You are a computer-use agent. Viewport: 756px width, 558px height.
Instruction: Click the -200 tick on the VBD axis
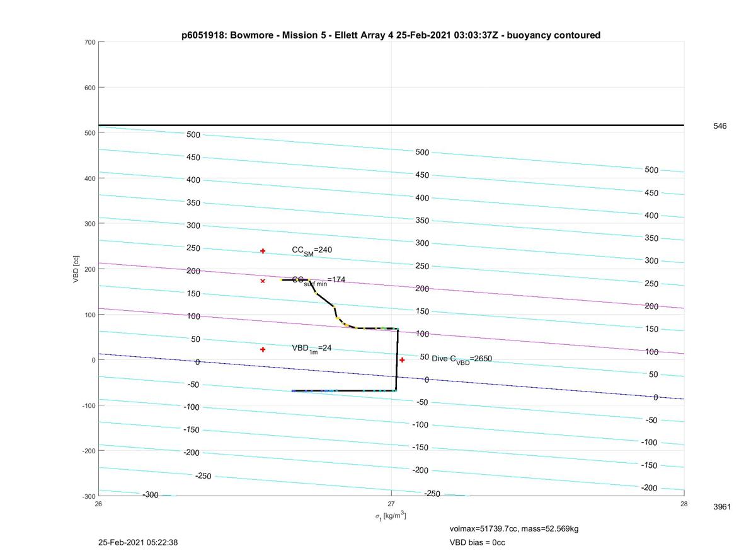pyautogui.click(x=88, y=451)
